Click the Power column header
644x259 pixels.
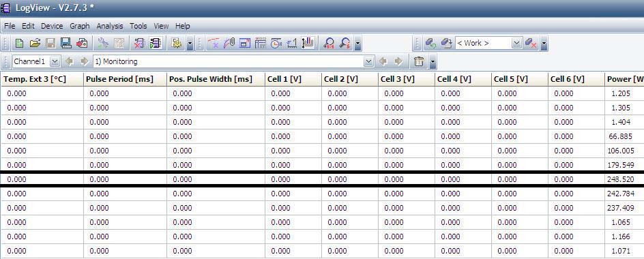(625, 79)
